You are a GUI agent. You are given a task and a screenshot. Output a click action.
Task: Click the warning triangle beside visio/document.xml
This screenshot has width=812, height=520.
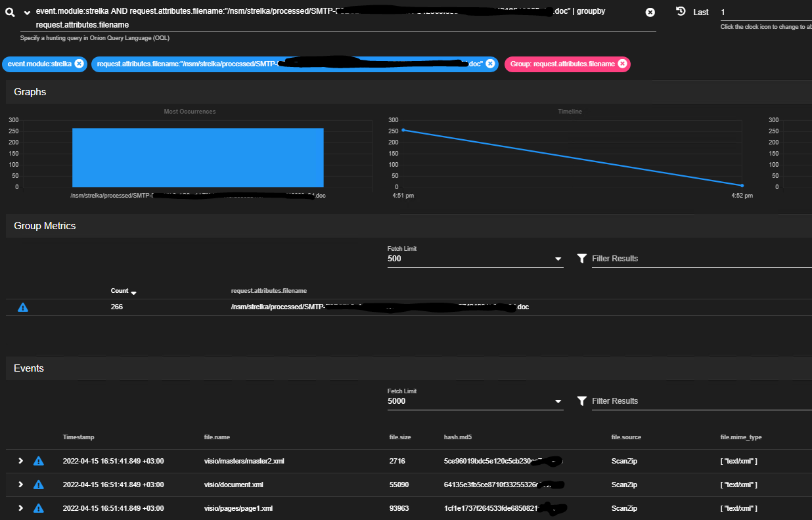click(38, 485)
